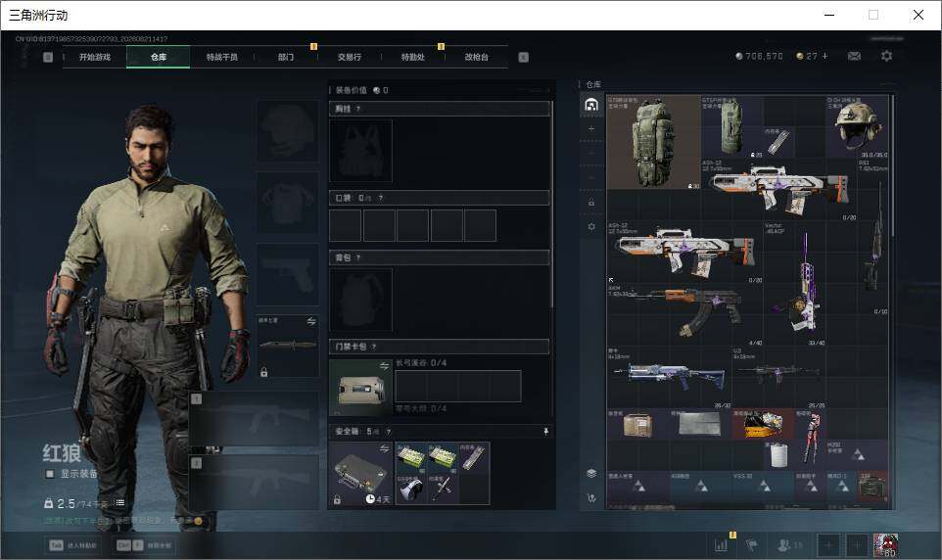Show help for 安全箱 section

[388, 432]
